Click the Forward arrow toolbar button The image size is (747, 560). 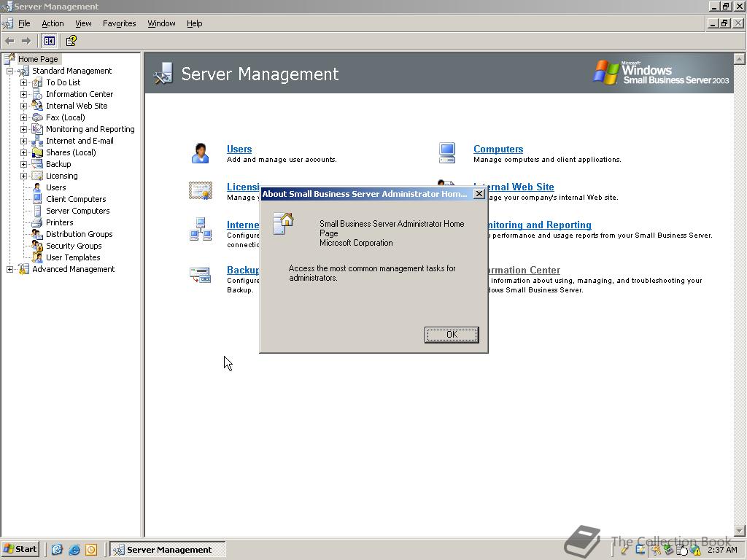[26, 41]
